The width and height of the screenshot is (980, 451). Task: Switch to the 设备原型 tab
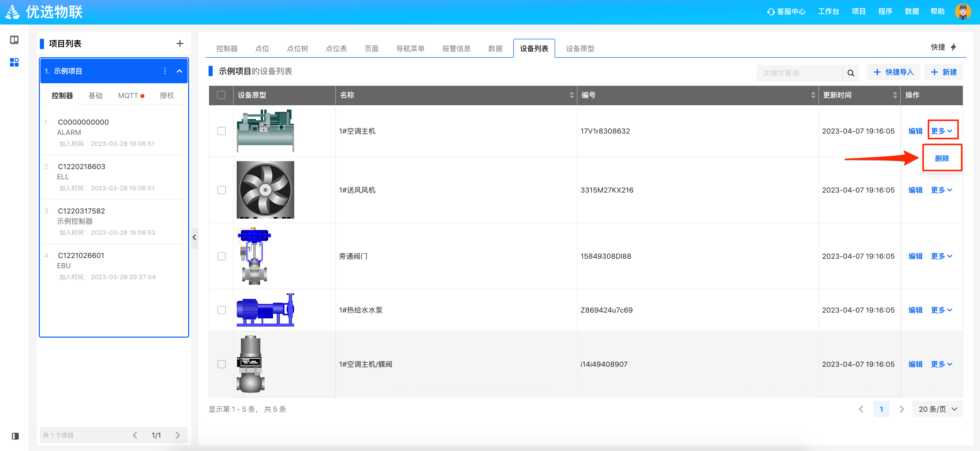[580, 49]
